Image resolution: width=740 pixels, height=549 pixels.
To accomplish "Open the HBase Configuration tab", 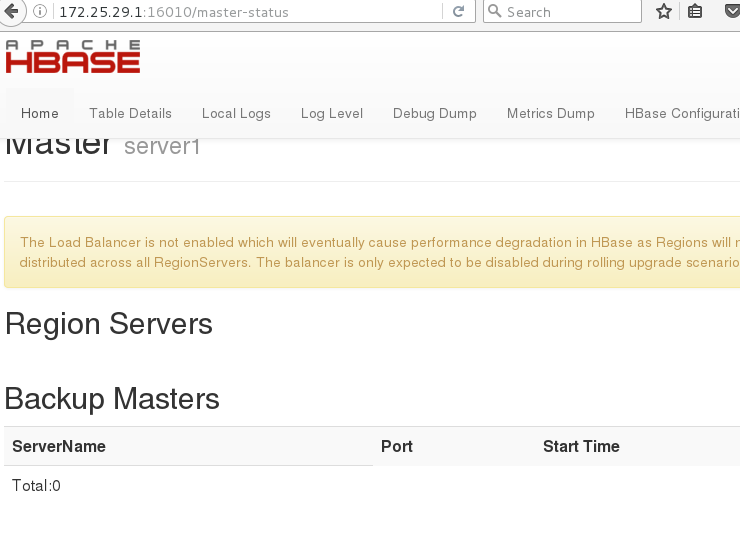I will pyautogui.click(x=682, y=113).
